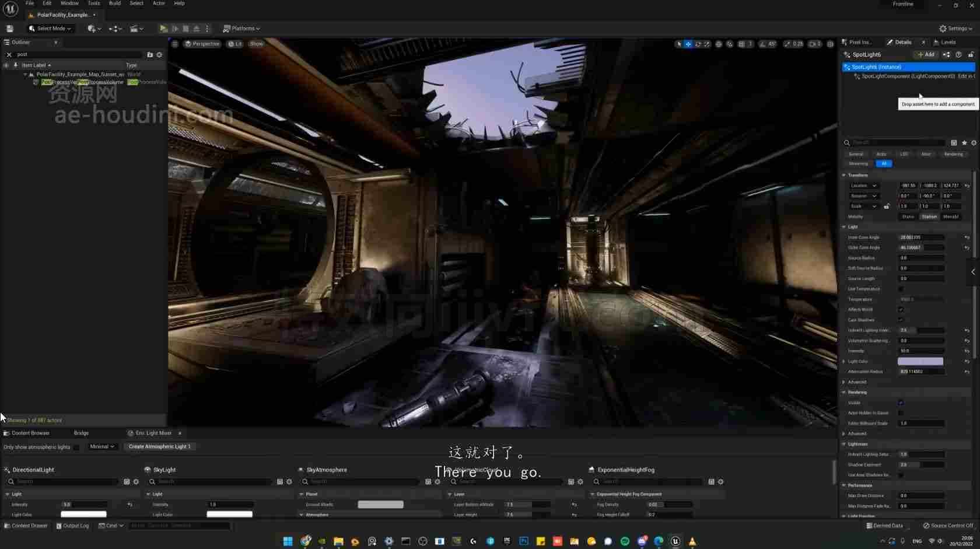Toggle the Affects World checkbox
Image resolution: width=980 pixels, height=549 pixels.
point(901,310)
